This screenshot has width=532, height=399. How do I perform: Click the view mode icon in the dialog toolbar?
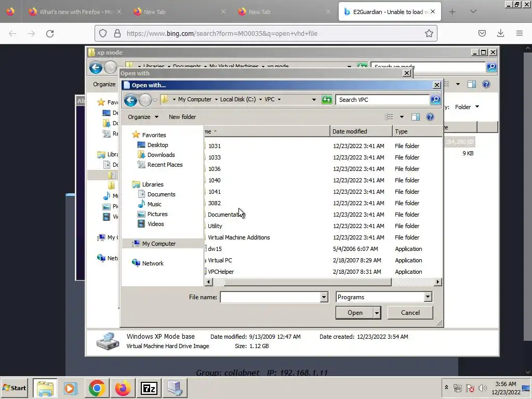(x=389, y=117)
